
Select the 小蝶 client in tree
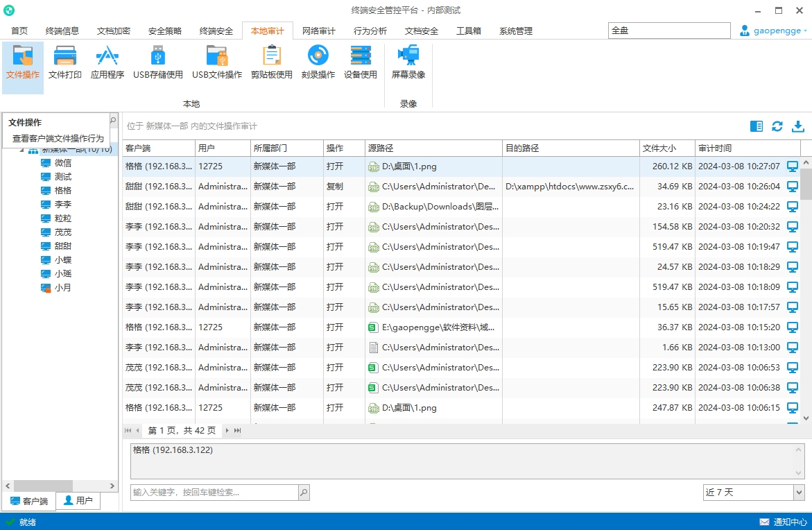pos(56,260)
